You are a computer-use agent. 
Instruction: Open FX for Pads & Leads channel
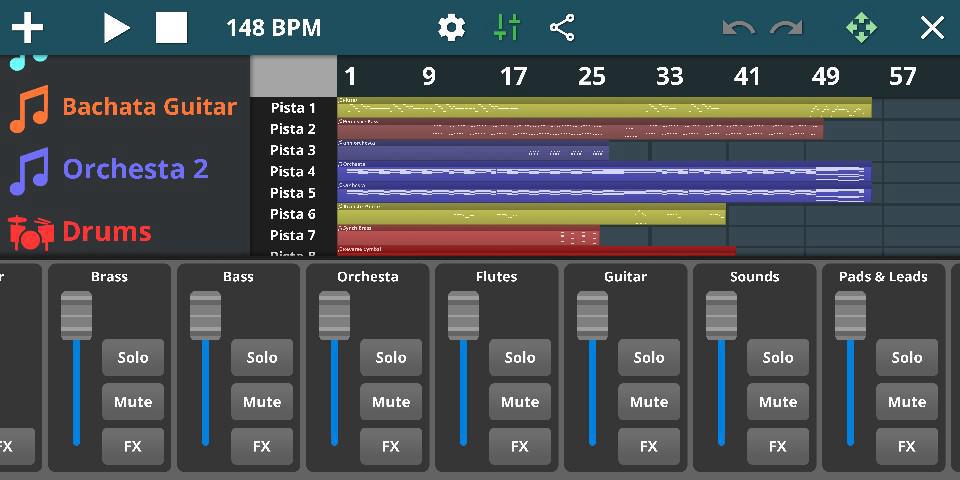(907, 447)
